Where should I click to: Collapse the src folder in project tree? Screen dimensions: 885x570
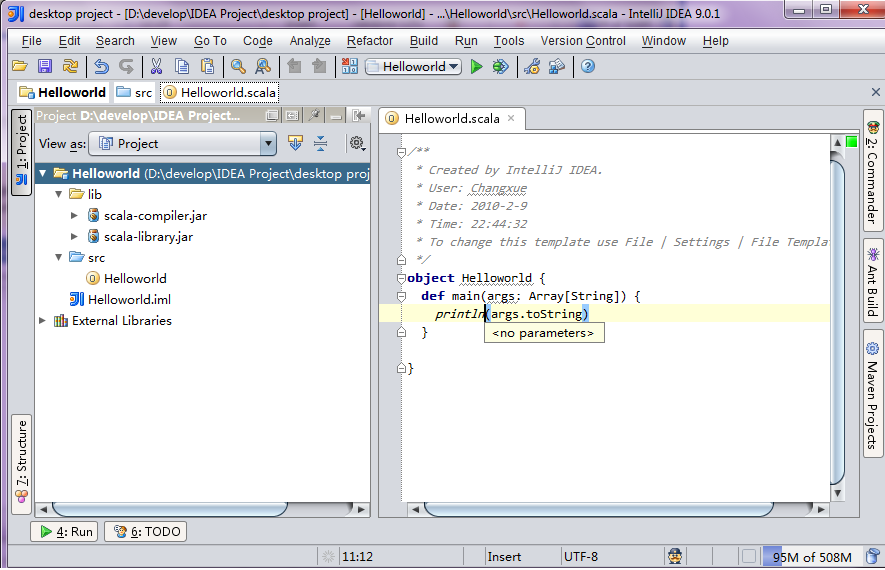(x=59, y=257)
